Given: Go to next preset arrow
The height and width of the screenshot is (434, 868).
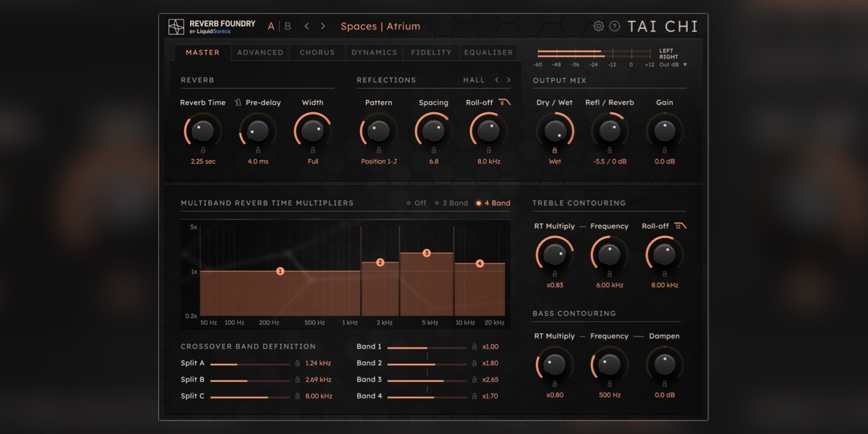Looking at the screenshot, I should [x=323, y=26].
